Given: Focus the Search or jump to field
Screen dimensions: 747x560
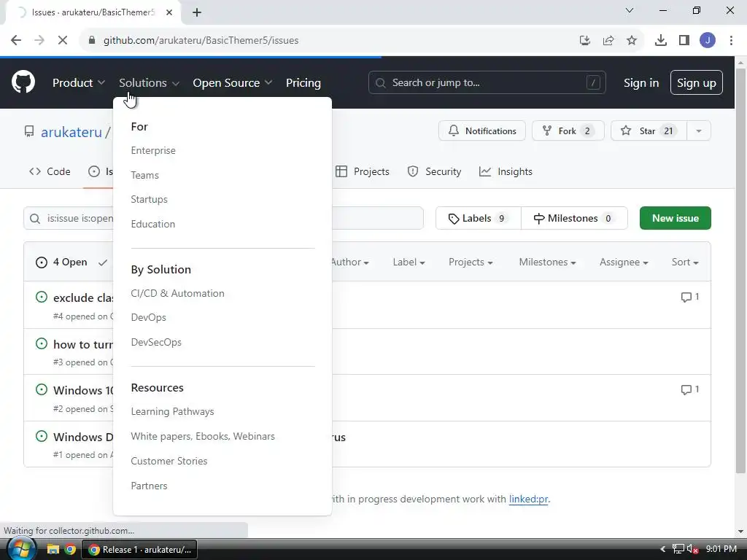Looking at the screenshot, I should [487, 82].
